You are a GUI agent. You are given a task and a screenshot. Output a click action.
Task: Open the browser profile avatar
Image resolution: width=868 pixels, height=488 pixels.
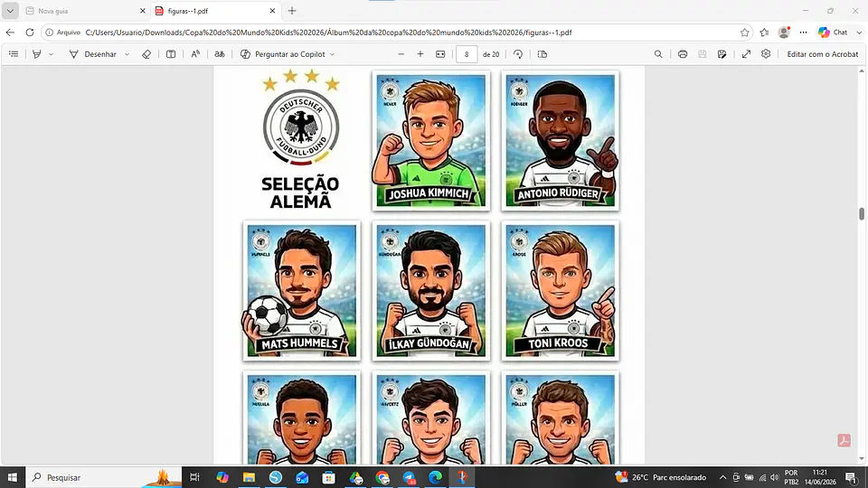pyautogui.click(x=784, y=33)
